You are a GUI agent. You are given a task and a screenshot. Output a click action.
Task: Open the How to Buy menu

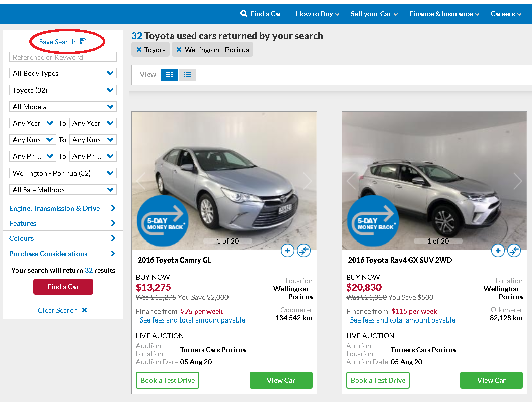317,14
